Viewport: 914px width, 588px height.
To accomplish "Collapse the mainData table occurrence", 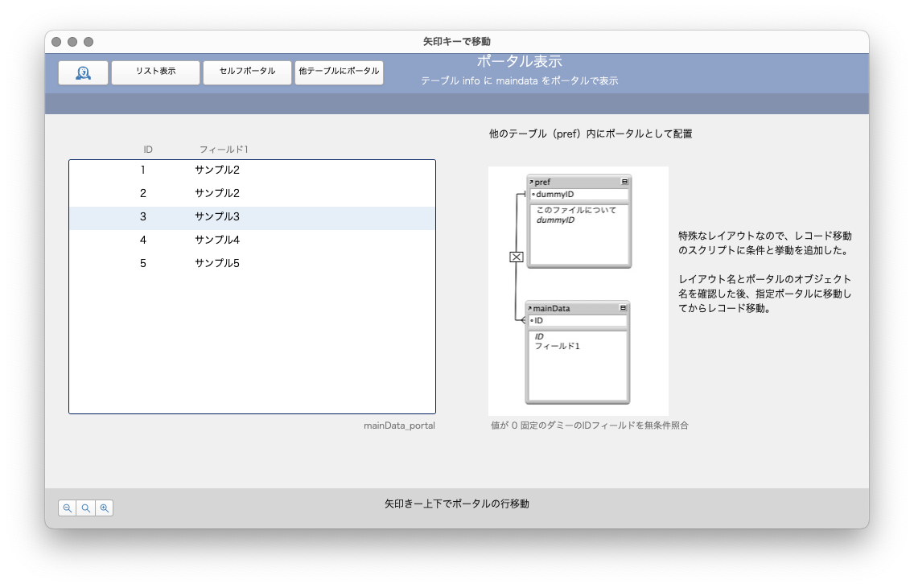I will [x=623, y=308].
